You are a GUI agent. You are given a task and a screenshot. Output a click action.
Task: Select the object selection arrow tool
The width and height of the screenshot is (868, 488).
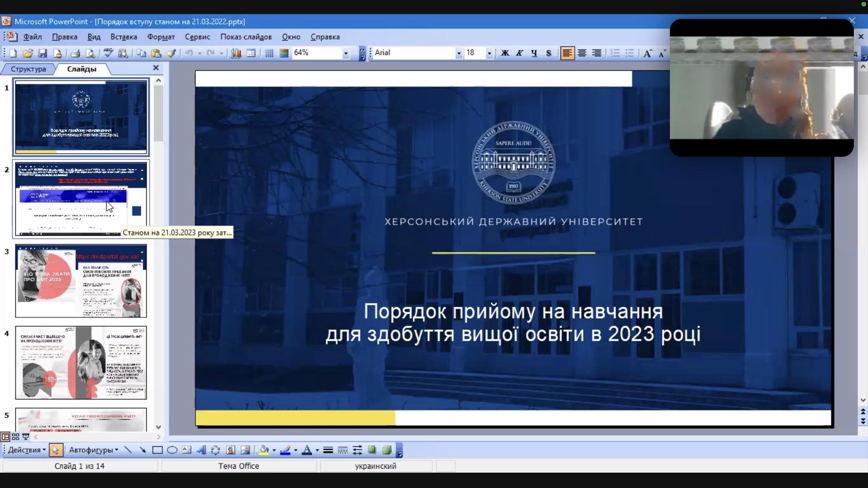[x=56, y=450]
